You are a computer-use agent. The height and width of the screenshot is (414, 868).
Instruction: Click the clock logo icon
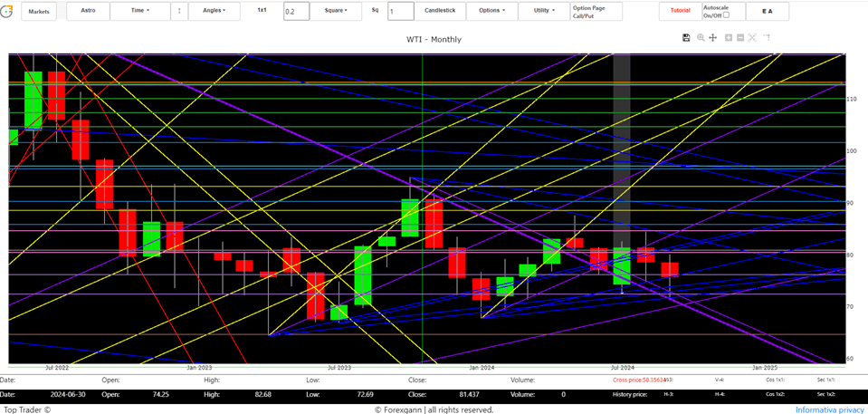click(x=7, y=11)
